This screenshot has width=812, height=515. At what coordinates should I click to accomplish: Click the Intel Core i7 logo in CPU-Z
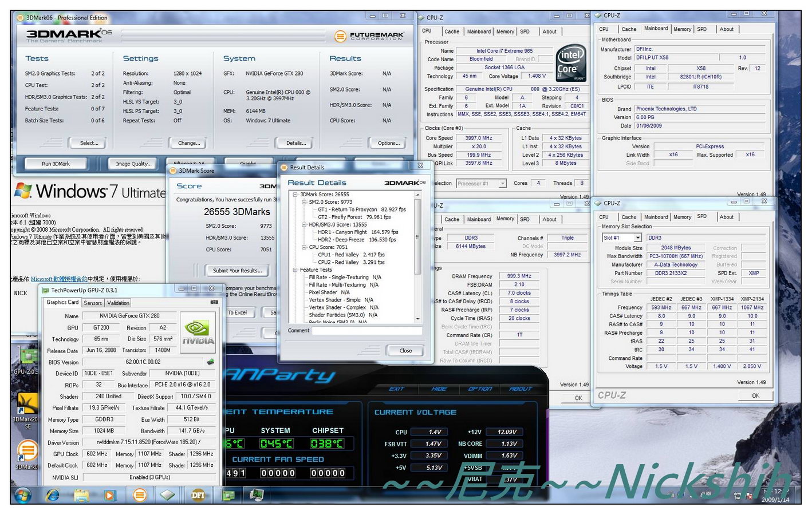point(570,64)
